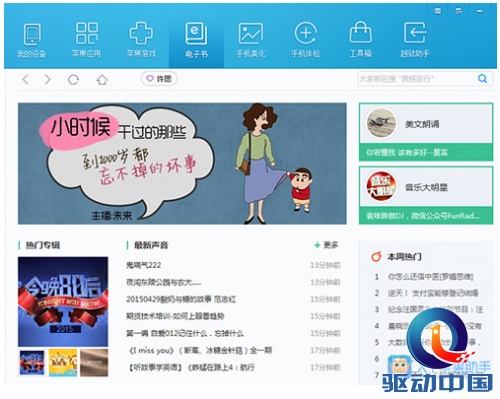Open weekly hot item 1 你怎么还信中医
The image size is (500, 399).
pos(430,277)
